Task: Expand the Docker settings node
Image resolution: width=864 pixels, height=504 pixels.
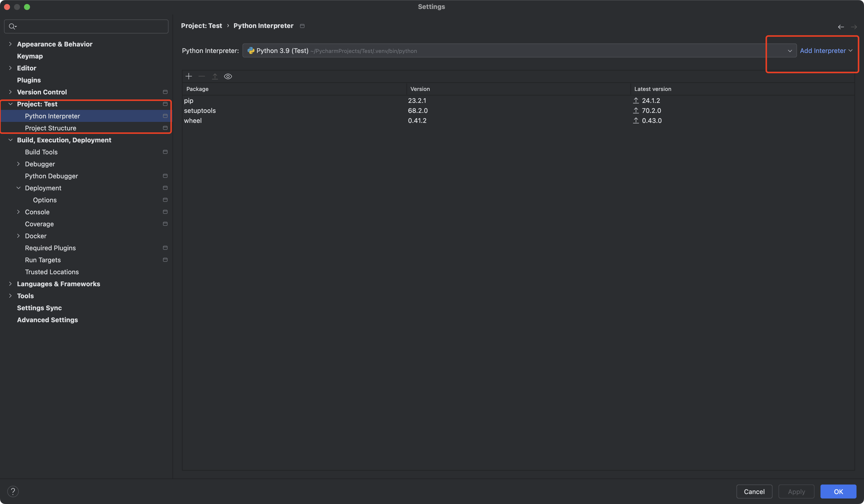Action: [x=18, y=236]
